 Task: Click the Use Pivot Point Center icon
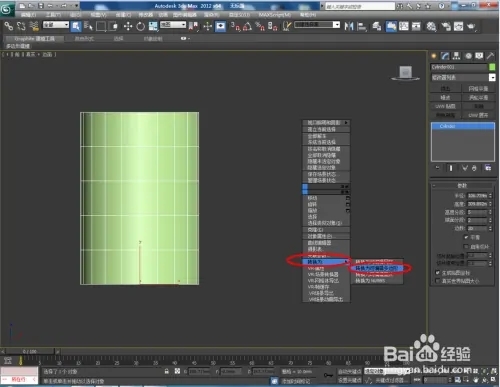tap(193, 26)
